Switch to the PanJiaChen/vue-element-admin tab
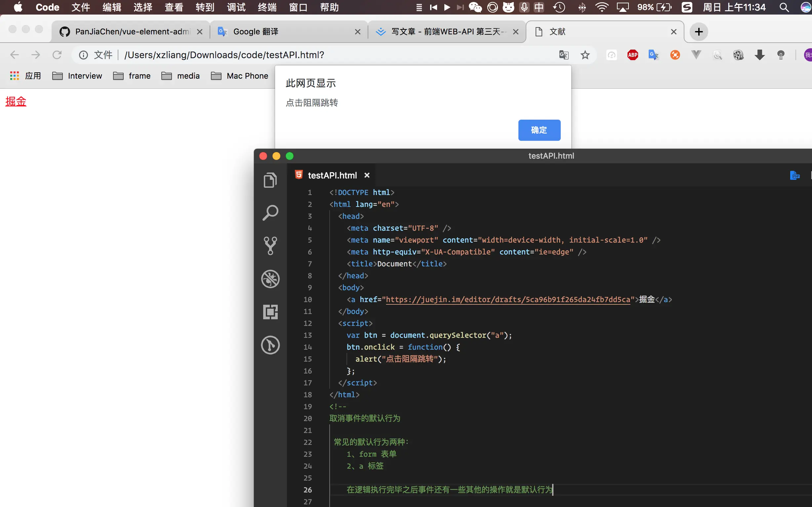 point(133,32)
